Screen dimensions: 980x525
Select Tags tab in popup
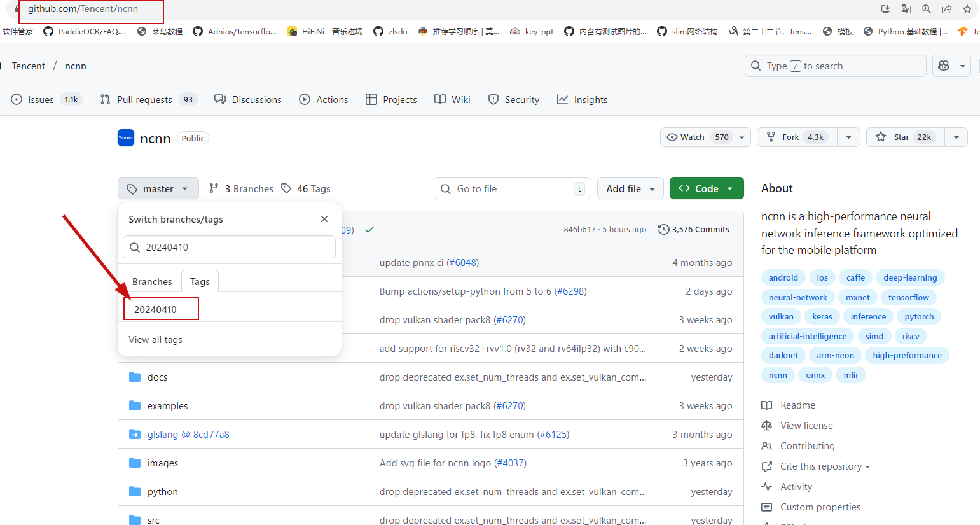200,281
